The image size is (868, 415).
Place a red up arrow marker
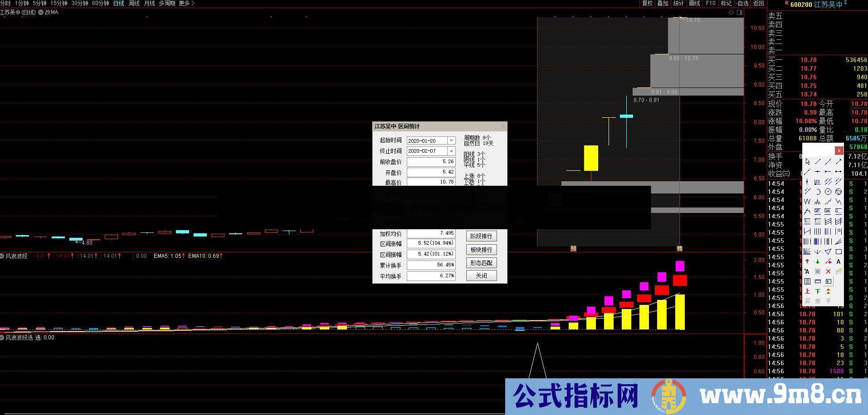808,261
